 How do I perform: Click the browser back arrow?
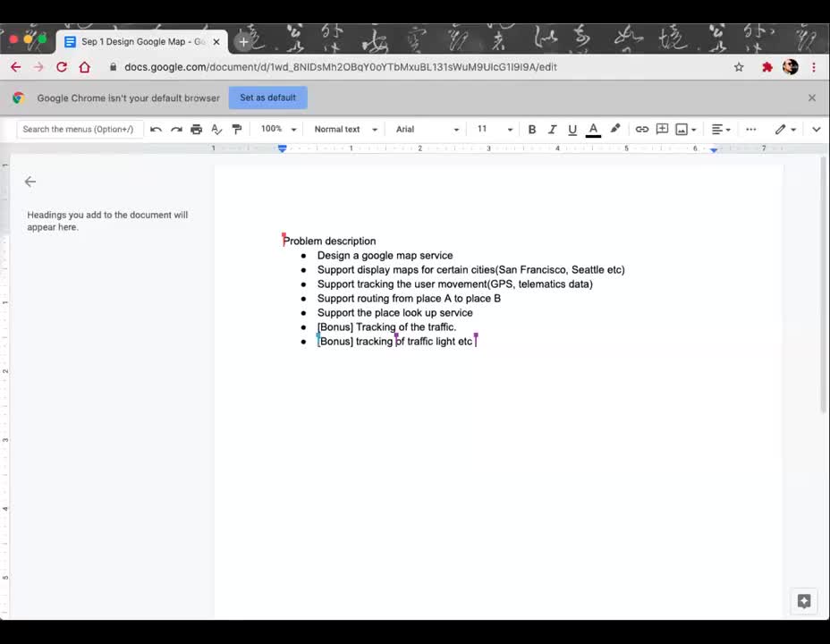coord(16,67)
